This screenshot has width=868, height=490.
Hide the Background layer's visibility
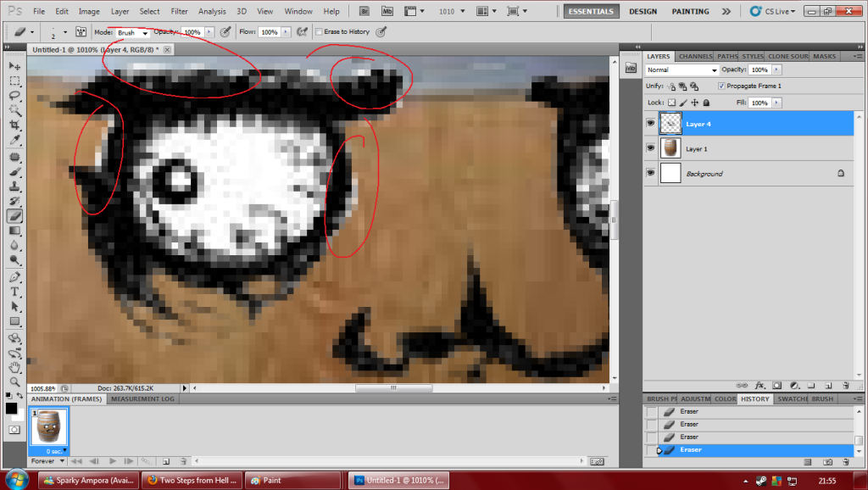point(650,173)
